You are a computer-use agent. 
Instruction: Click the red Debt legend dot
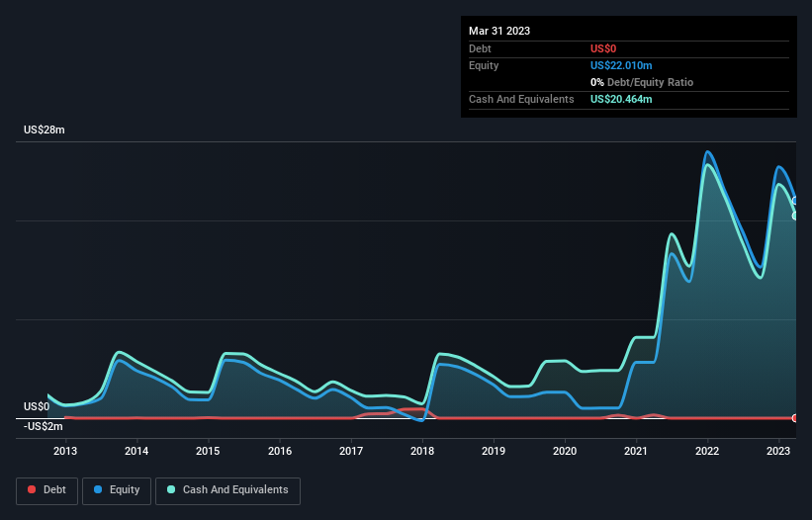32,489
